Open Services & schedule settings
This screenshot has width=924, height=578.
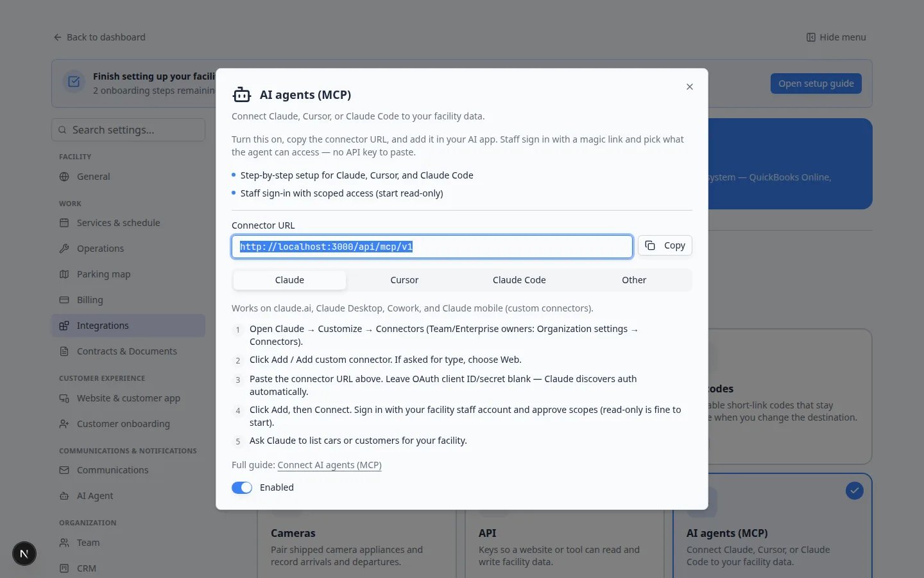tap(128, 223)
